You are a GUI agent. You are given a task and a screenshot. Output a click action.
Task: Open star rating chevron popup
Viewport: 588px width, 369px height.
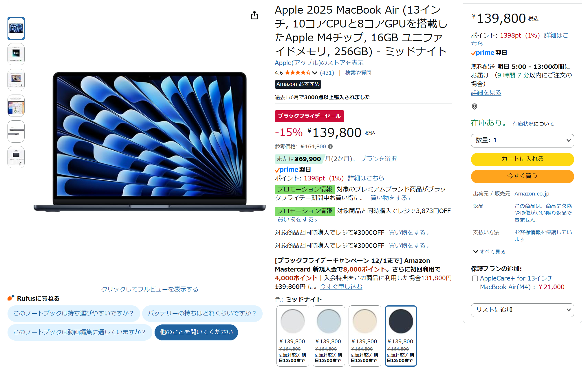[315, 73]
